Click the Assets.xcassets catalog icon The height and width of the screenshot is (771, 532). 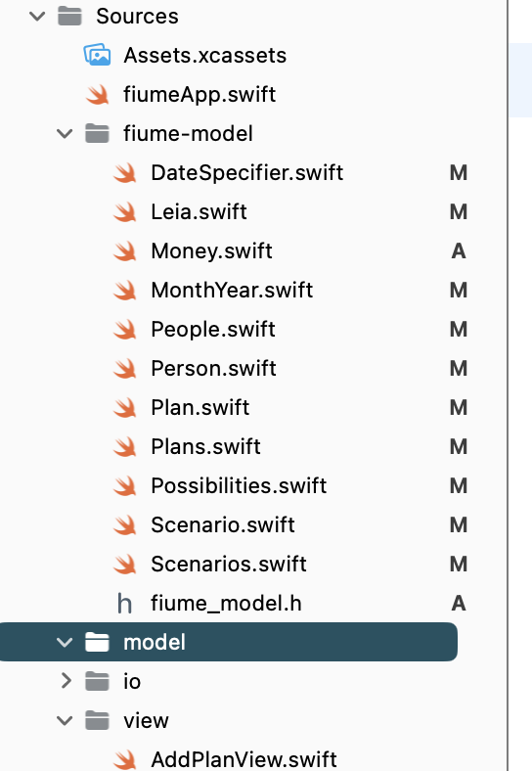pos(97,55)
